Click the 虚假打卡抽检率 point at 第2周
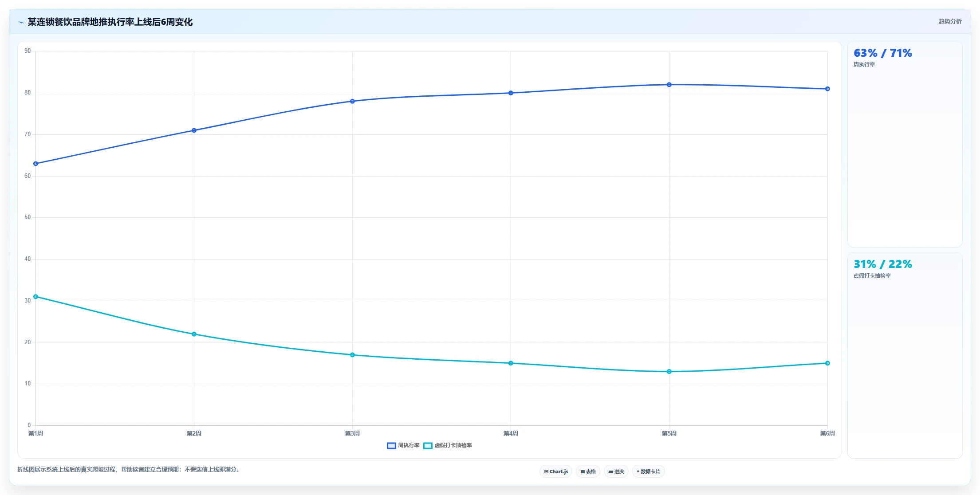The width and height of the screenshot is (980, 495). point(194,334)
